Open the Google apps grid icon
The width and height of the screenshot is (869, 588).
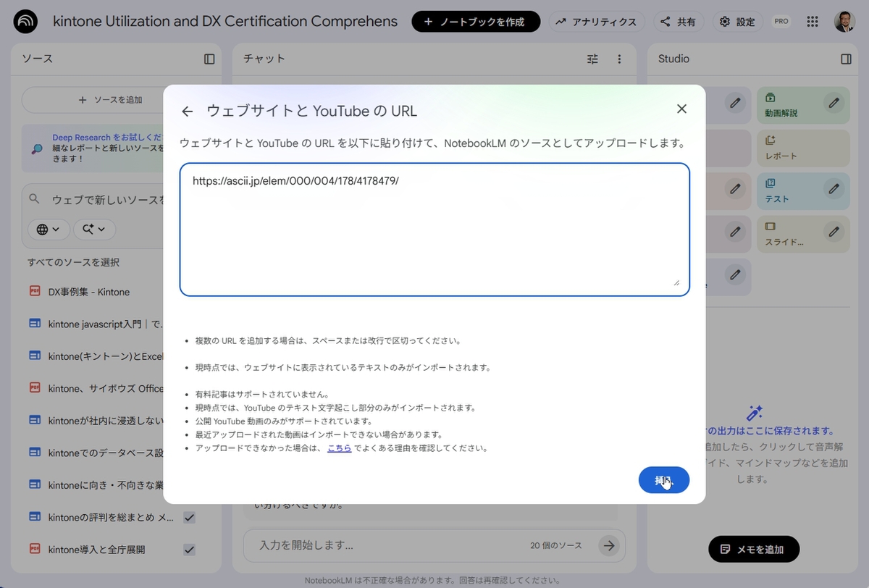click(x=813, y=22)
